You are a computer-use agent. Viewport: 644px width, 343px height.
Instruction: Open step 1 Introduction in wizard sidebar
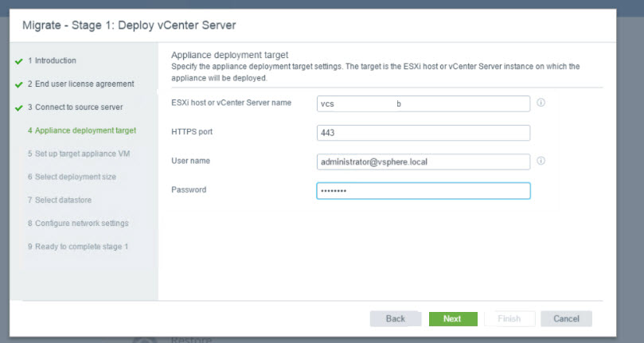coord(52,60)
